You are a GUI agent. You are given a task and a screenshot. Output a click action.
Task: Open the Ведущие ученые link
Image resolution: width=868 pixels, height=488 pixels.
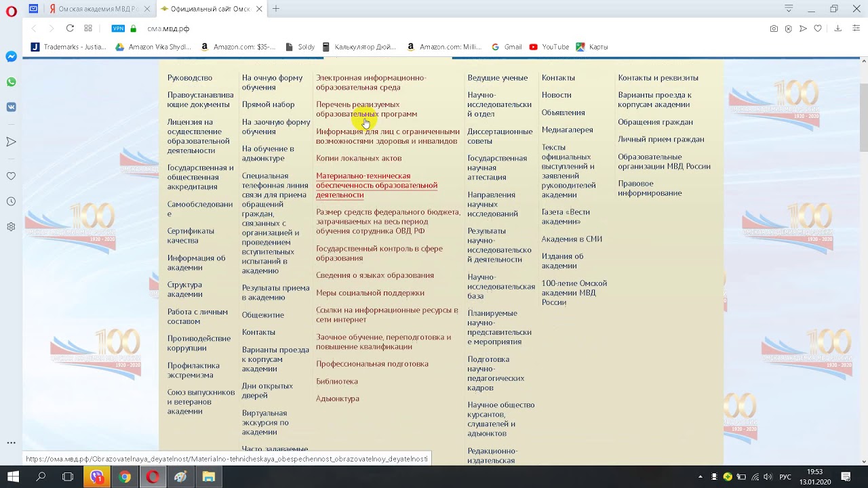click(x=497, y=78)
